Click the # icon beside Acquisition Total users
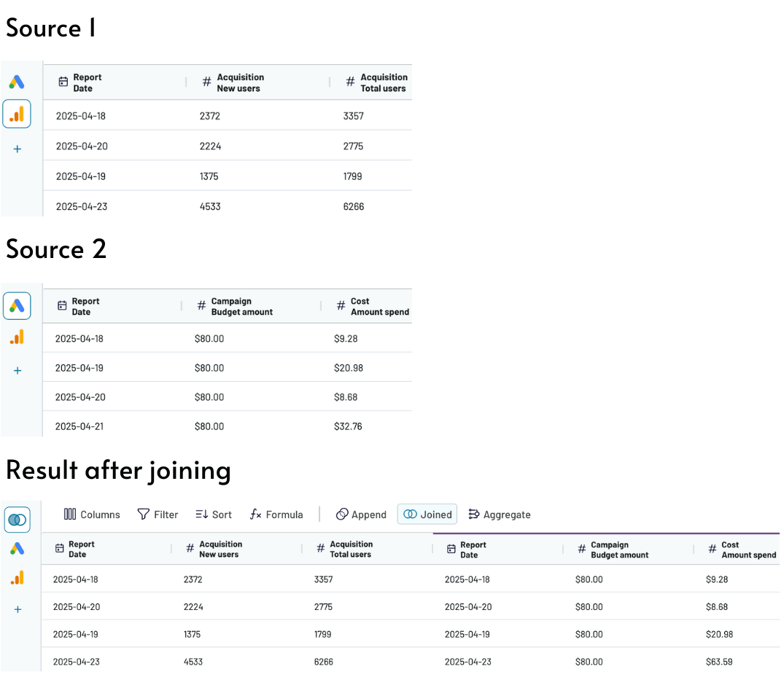This screenshot has height=696, width=784. click(x=351, y=81)
